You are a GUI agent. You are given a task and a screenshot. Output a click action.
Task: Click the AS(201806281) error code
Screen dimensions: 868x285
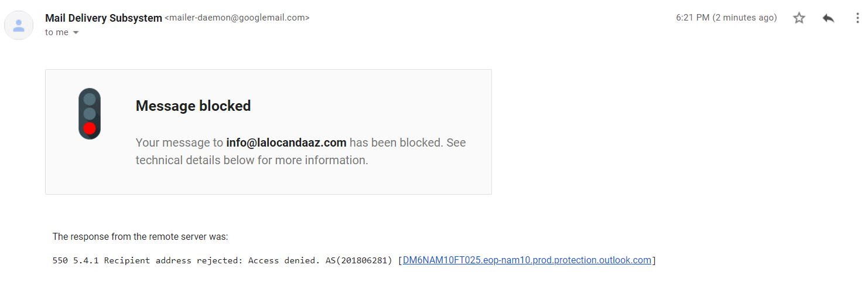point(358,260)
